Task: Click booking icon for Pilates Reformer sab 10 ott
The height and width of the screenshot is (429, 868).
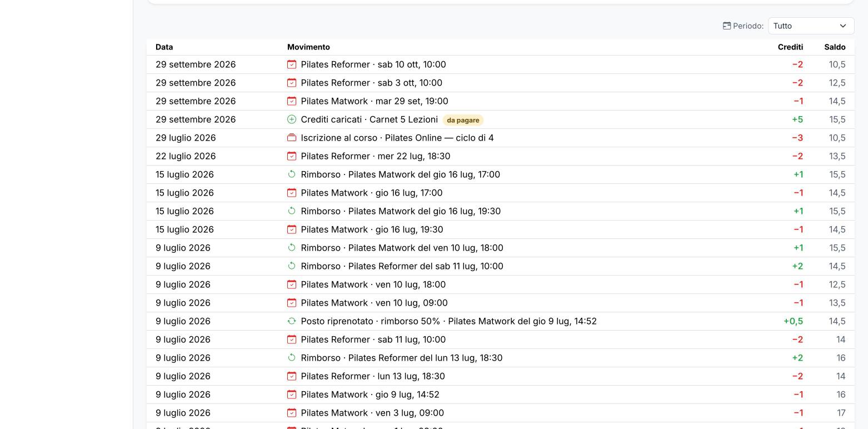Action: click(292, 64)
